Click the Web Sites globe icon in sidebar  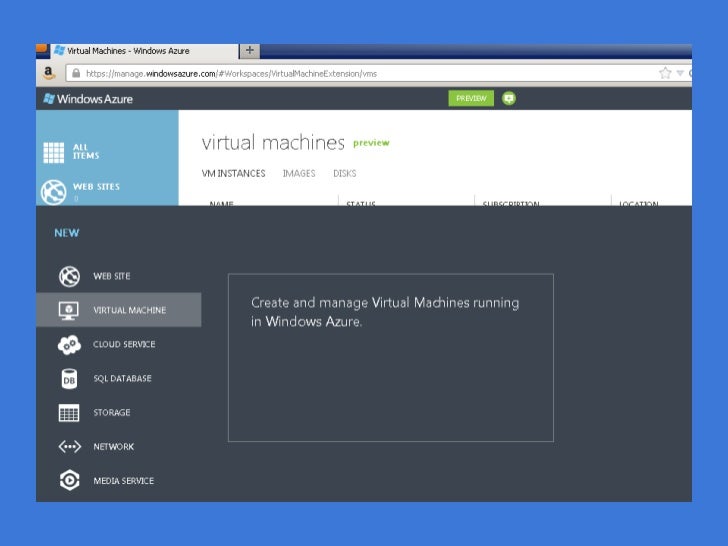pos(53,192)
